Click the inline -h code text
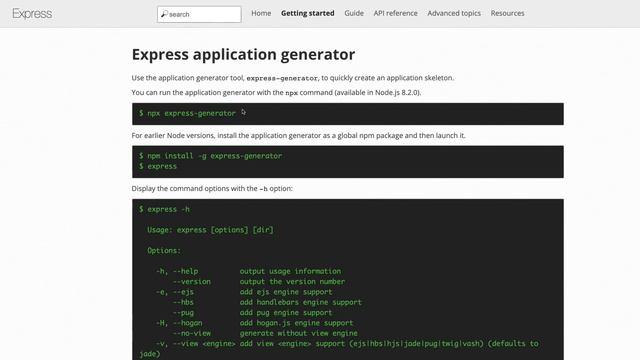Image resolution: width=640 pixels, height=360 pixels. point(263,189)
